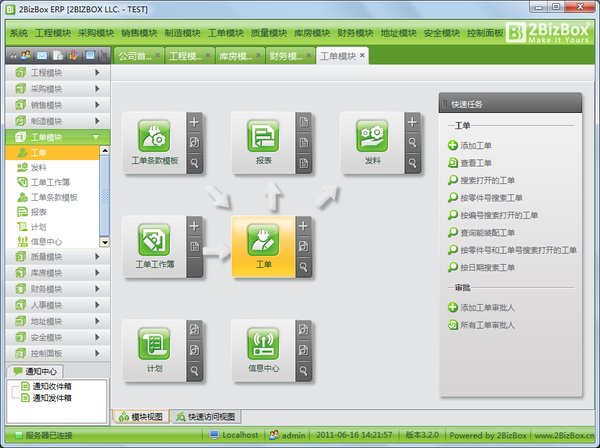Open the highlighted 工单 module tile

[x=263, y=247]
